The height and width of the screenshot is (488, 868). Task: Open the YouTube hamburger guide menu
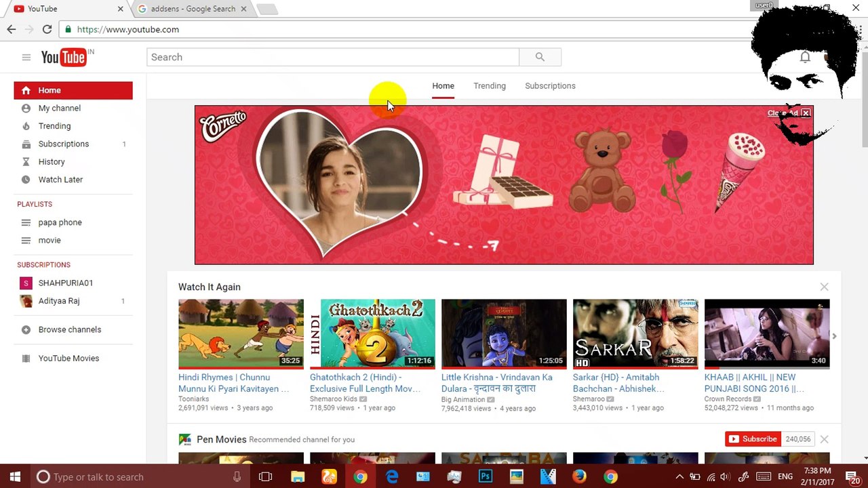coord(26,58)
